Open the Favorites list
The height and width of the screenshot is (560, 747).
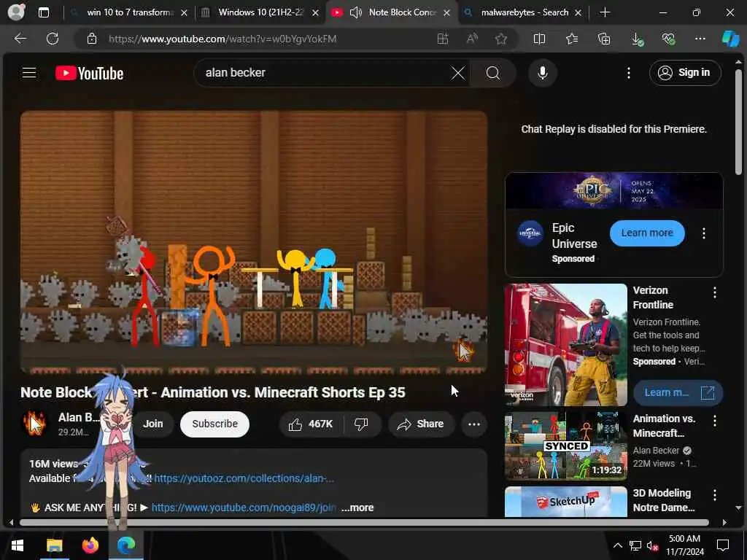[572, 39]
